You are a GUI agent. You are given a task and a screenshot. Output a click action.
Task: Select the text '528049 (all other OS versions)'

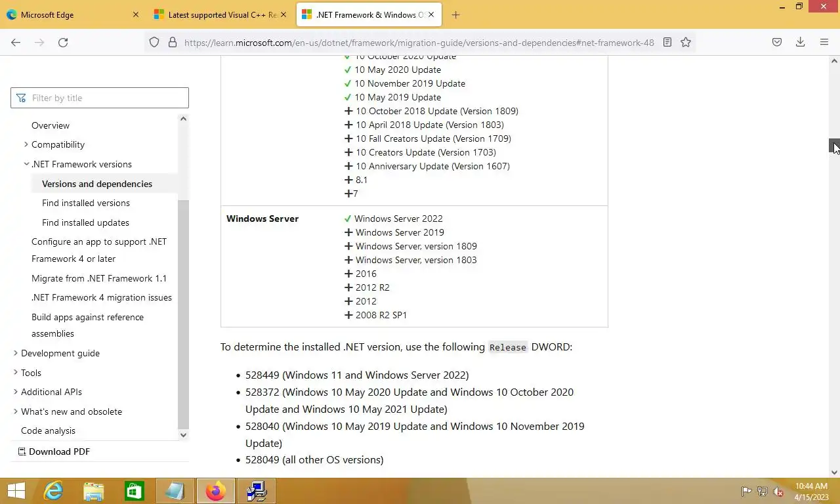(x=314, y=459)
